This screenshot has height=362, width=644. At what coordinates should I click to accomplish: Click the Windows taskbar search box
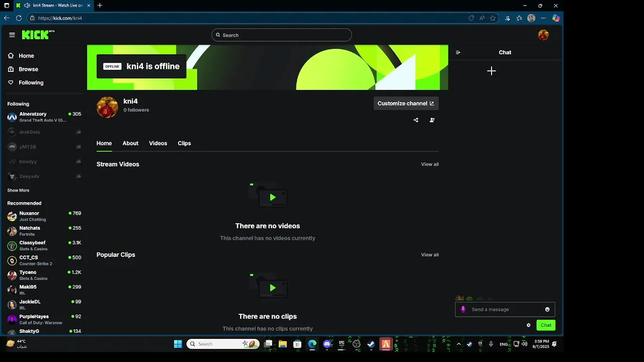(223, 344)
